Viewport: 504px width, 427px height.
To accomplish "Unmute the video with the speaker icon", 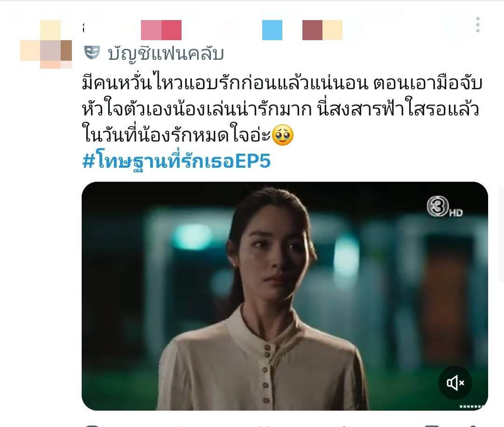I will point(455,383).
